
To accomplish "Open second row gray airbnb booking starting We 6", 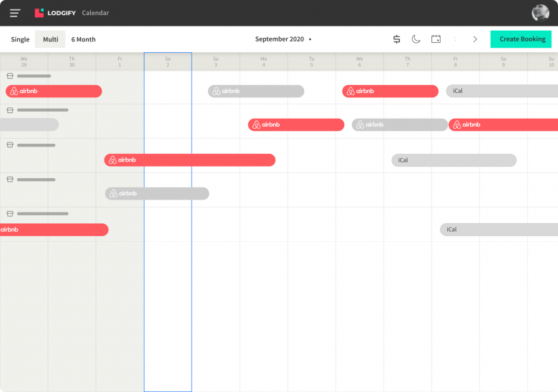I will 400,124.
